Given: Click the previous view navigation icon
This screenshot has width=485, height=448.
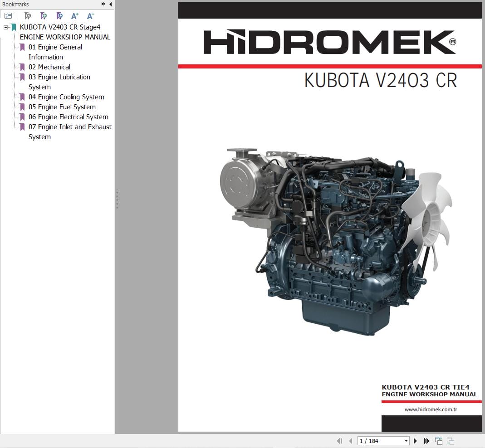Looking at the screenshot, I should (x=439, y=441).
